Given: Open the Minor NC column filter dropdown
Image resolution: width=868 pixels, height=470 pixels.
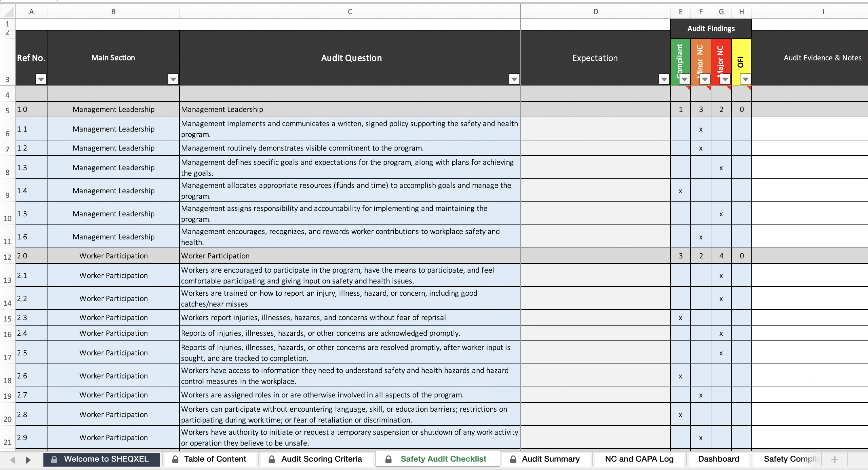Looking at the screenshot, I should coord(705,79).
